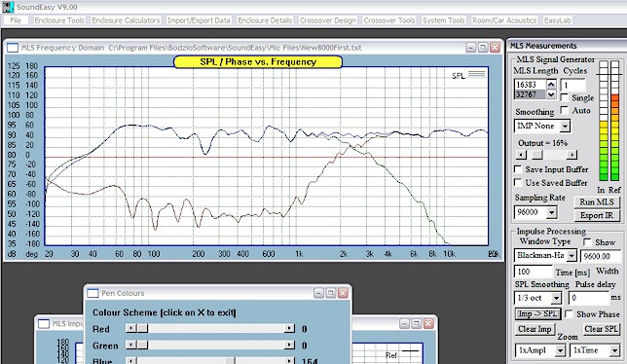Screen dimensions: 627x364
Task: Click the SoundEasy application icon in title bar
Action: click(x=8, y=7)
